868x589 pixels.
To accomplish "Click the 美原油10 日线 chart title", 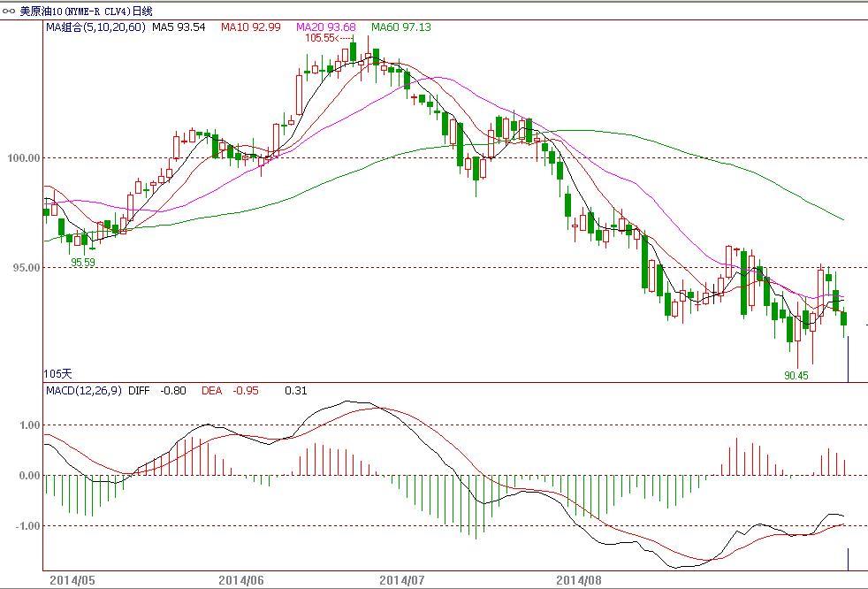I will pos(86,11).
